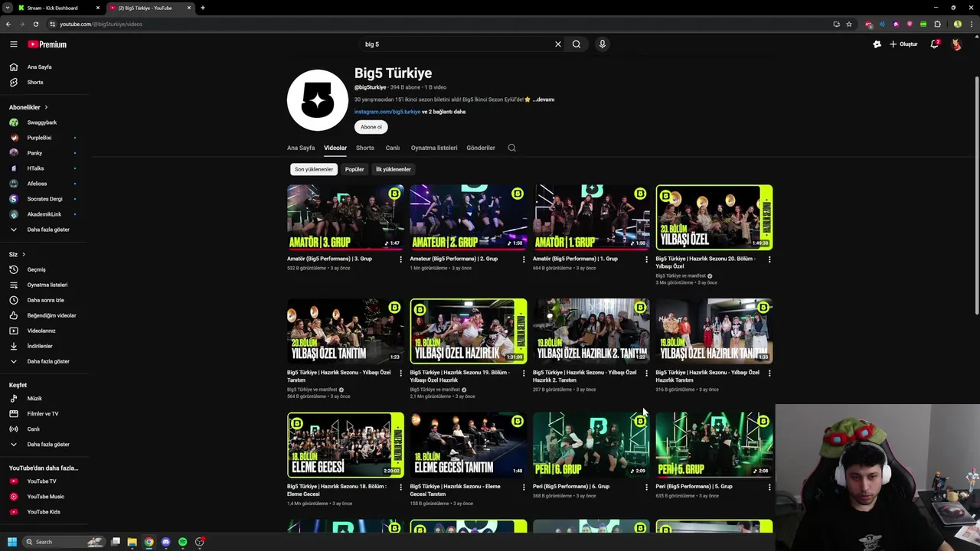This screenshot has width=980, height=551.
Task: Select Son yüklenenler sort chip
Action: click(314, 169)
